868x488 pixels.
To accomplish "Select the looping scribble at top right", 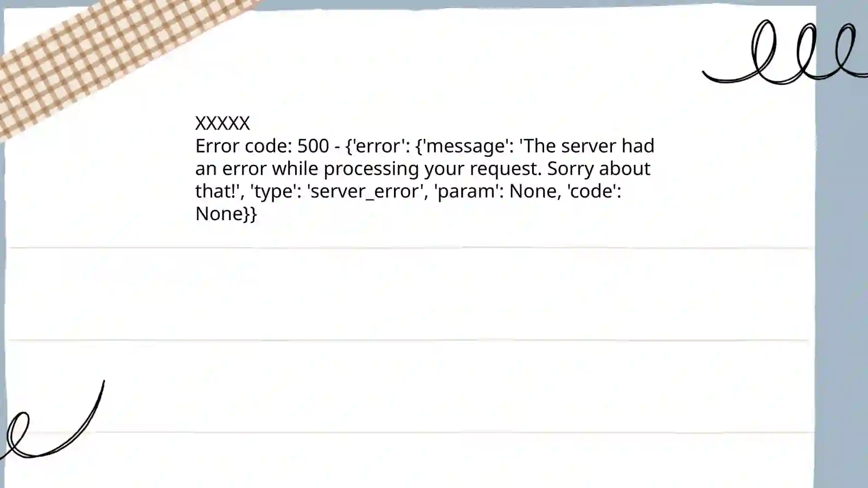I will [785, 52].
